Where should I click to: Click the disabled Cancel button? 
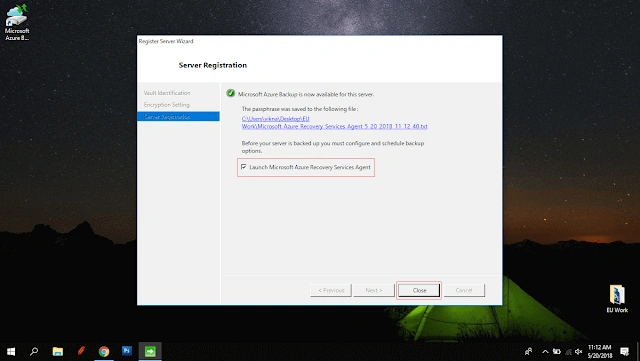pyautogui.click(x=464, y=290)
